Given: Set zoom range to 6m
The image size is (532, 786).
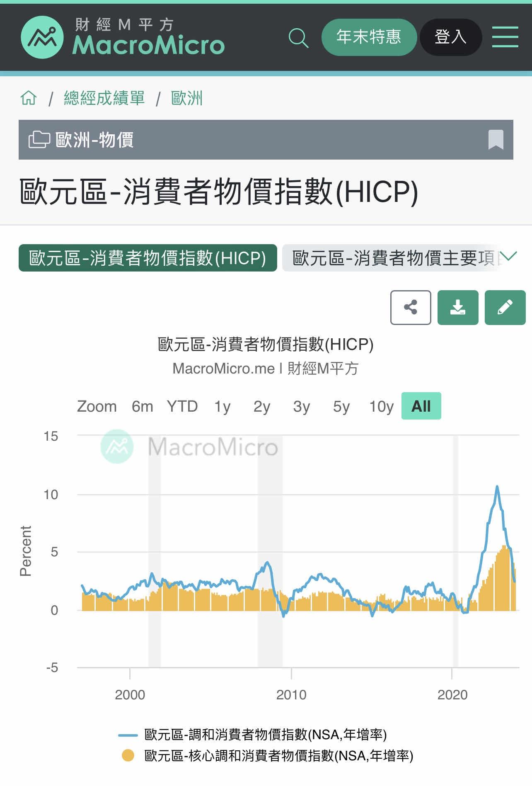Looking at the screenshot, I should [x=142, y=406].
